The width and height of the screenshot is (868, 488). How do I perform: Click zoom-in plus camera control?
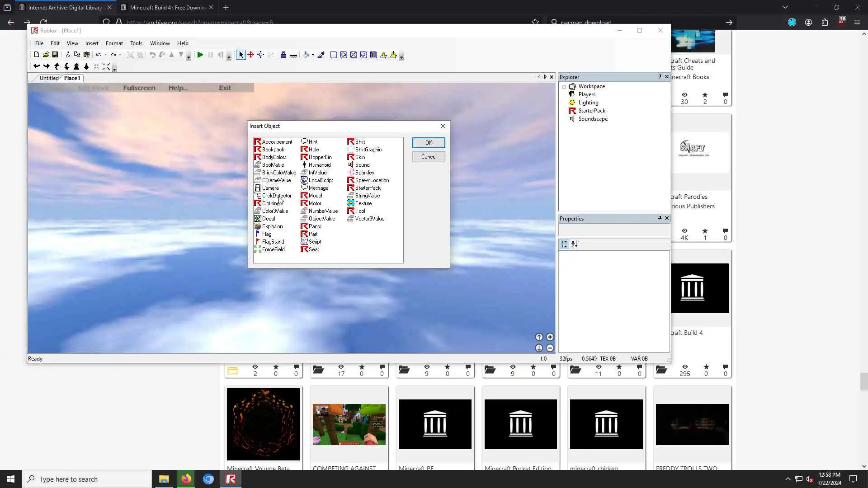pos(550,337)
